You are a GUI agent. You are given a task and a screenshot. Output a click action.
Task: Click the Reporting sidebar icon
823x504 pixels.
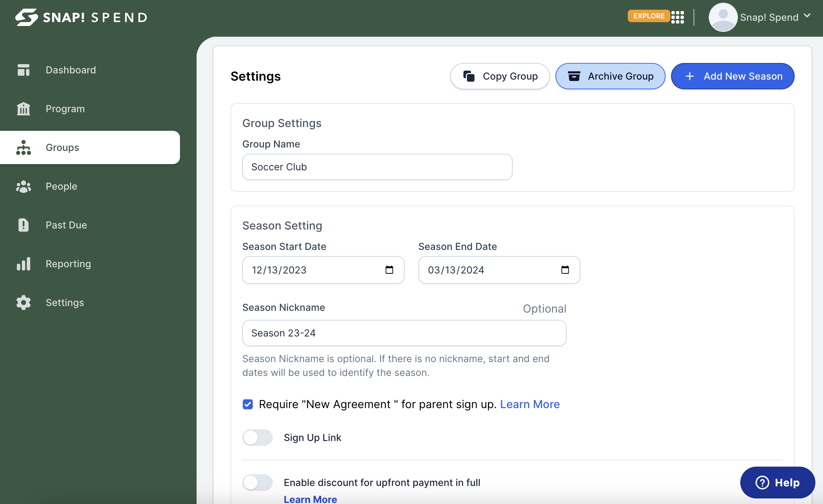pyautogui.click(x=24, y=263)
